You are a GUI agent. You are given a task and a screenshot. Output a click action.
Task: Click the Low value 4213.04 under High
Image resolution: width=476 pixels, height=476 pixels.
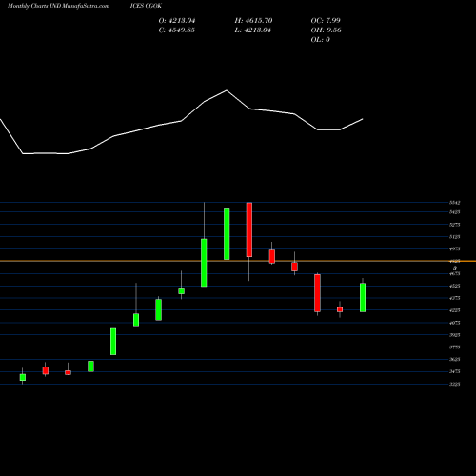253,30
